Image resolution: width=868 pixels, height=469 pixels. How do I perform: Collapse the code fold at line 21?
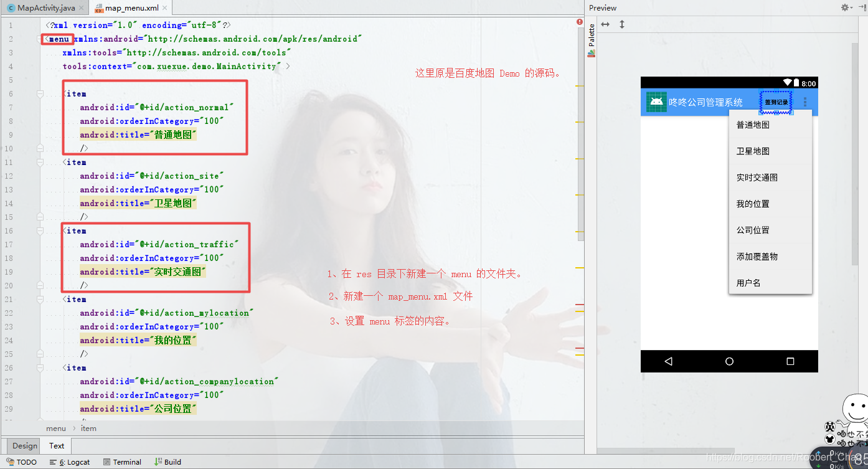point(39,299)
